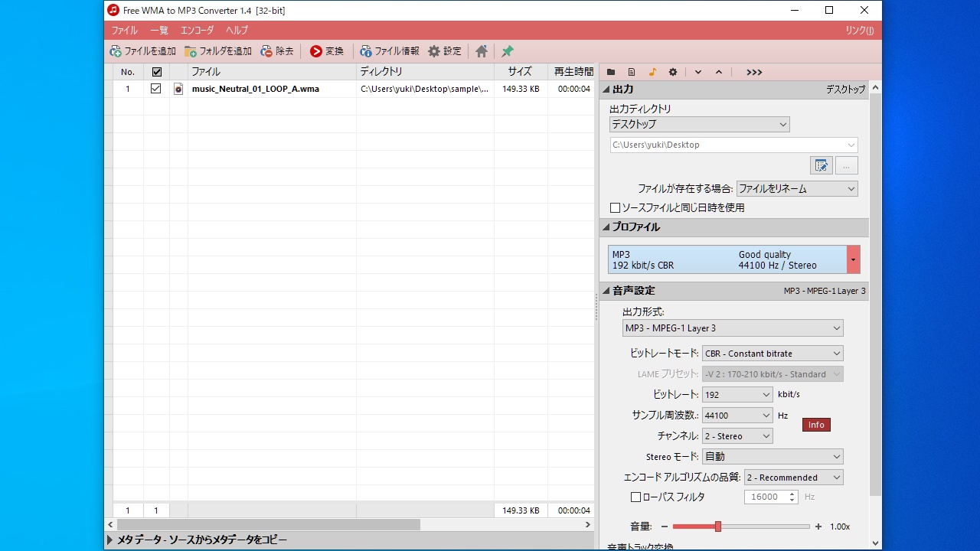The width and height of the screenshot is (980, 551).
Task: Open the ビットレート 192 dropdown
Action: click(737, 395)
